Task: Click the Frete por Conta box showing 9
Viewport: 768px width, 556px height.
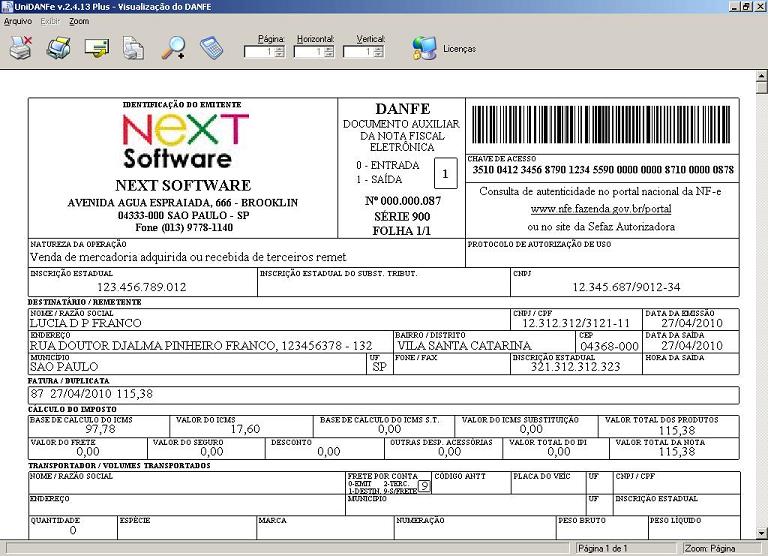Action: click(425, 486)
